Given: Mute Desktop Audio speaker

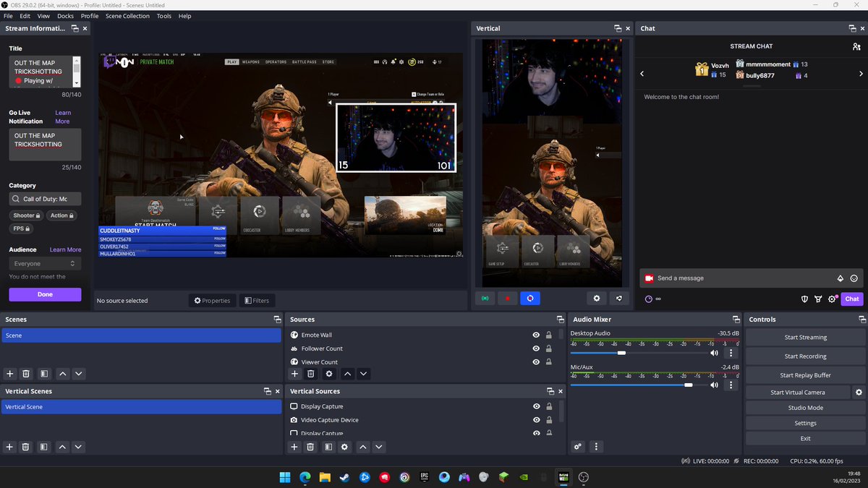Looking at the screenshot, I should [x=714, y=353].
